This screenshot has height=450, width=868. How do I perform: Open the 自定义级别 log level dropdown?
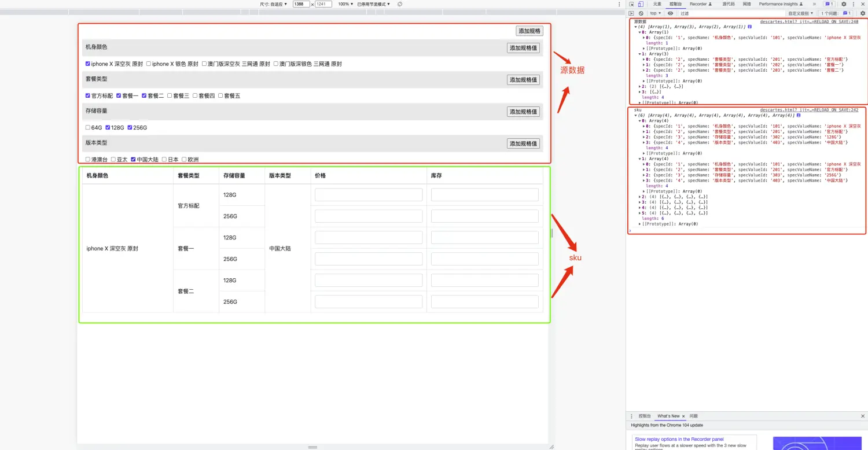801,13
